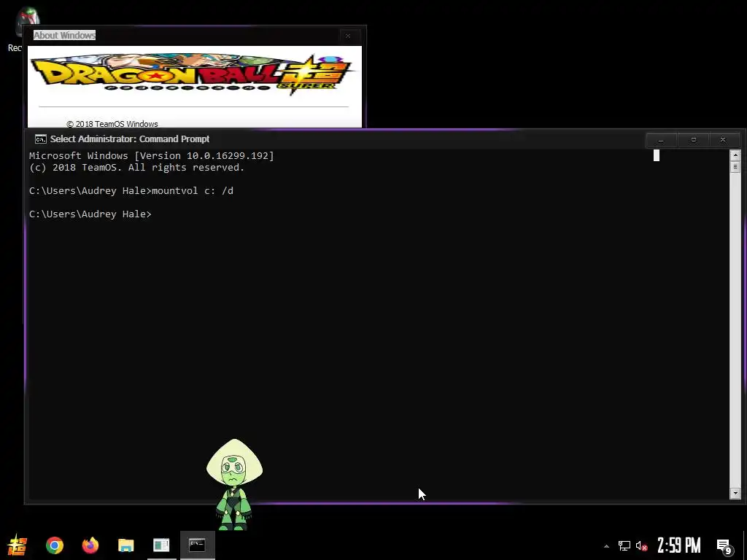Launch Google Chrome from taskbar

(x=55, y=545)
